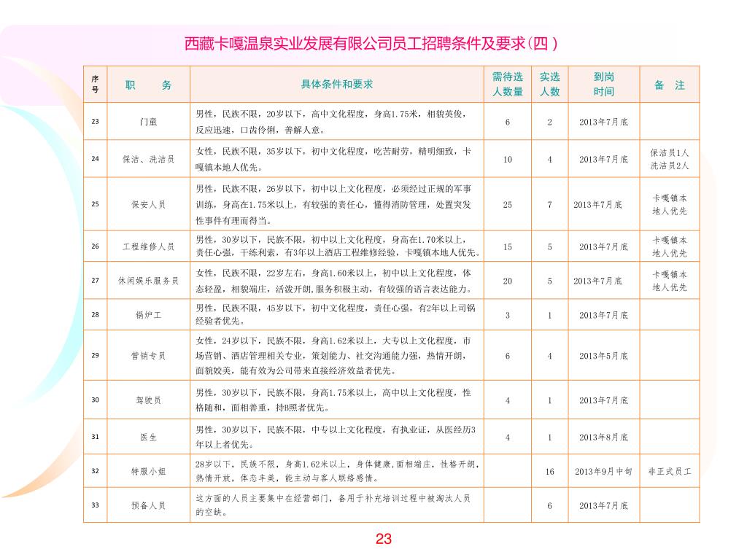Select the 预备人员 job title cell
Viewport: 747px width, 560px height.
148,506
